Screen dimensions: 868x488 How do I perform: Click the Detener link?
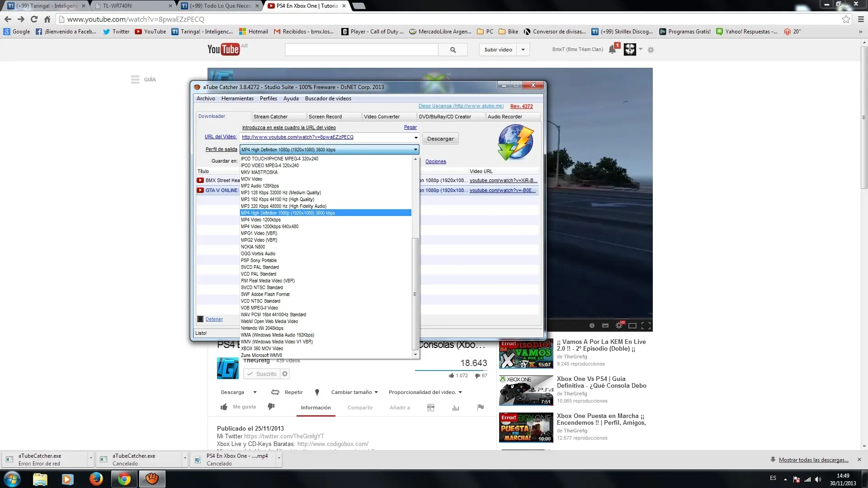click(x=214, y=319)
